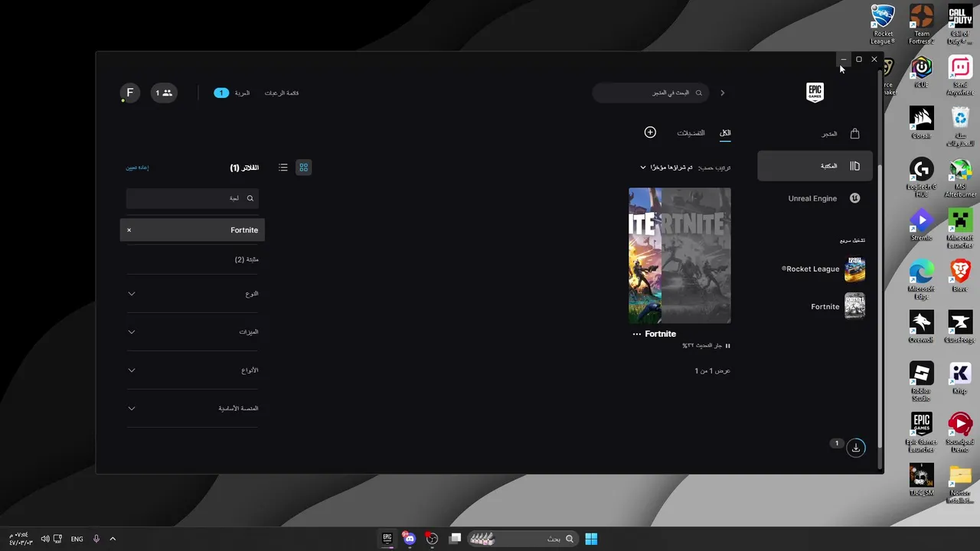This screenshot has height=551, width=980.
Task: Open iCUE desktop shortcut
Action: [x=922, y=73]
